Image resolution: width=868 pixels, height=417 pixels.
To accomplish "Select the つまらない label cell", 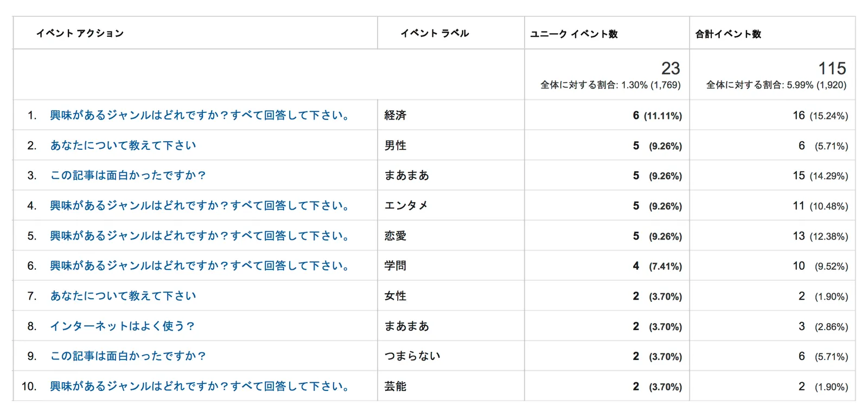I will click(412, 356).
